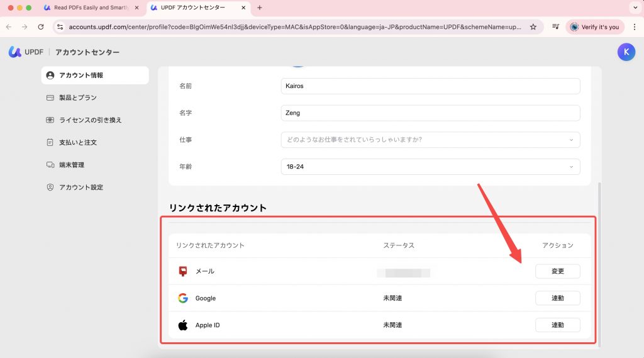Click 未関連 status in Apple ID row

(x=392, y=325)
